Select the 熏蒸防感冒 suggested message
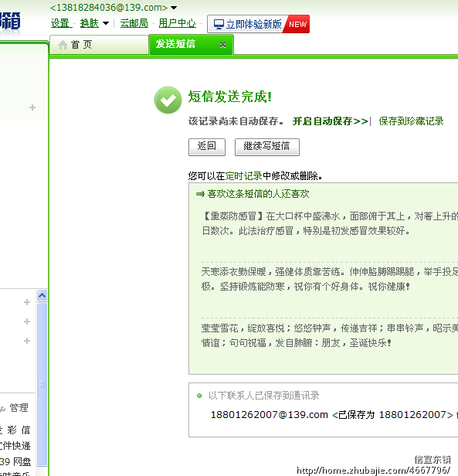This screenshot has width=458, height=476. coord(330,223)
